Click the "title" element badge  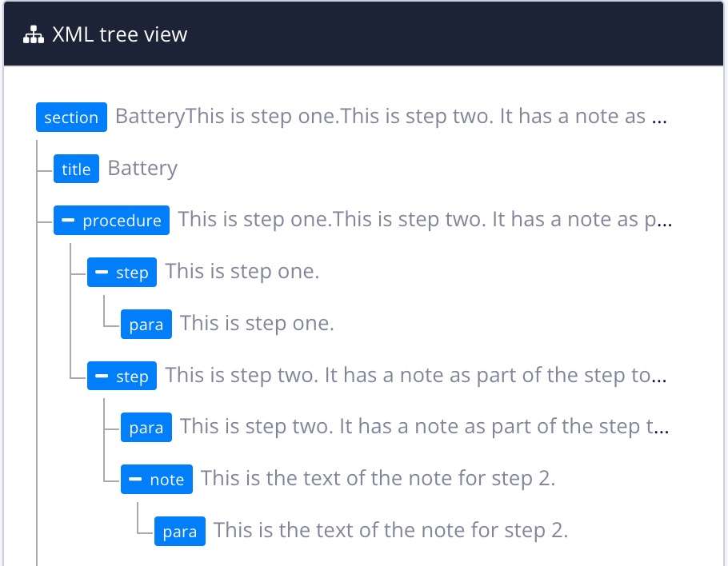click(76, 168)
